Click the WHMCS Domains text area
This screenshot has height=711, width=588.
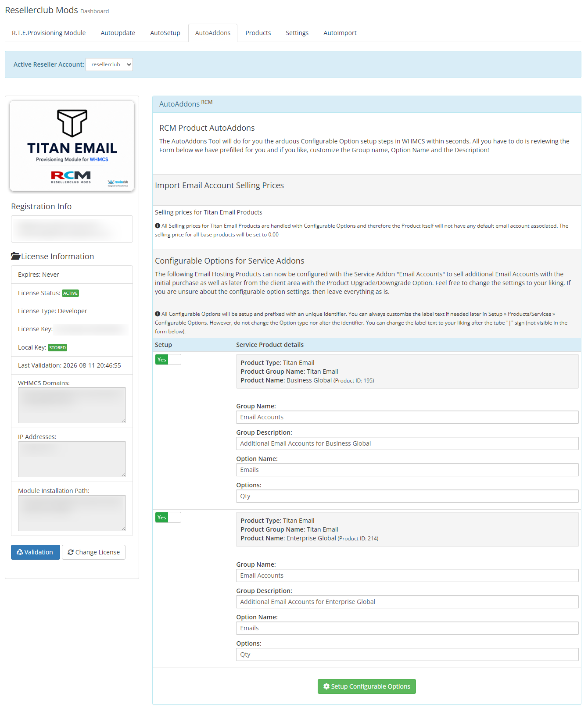(72, 405)
